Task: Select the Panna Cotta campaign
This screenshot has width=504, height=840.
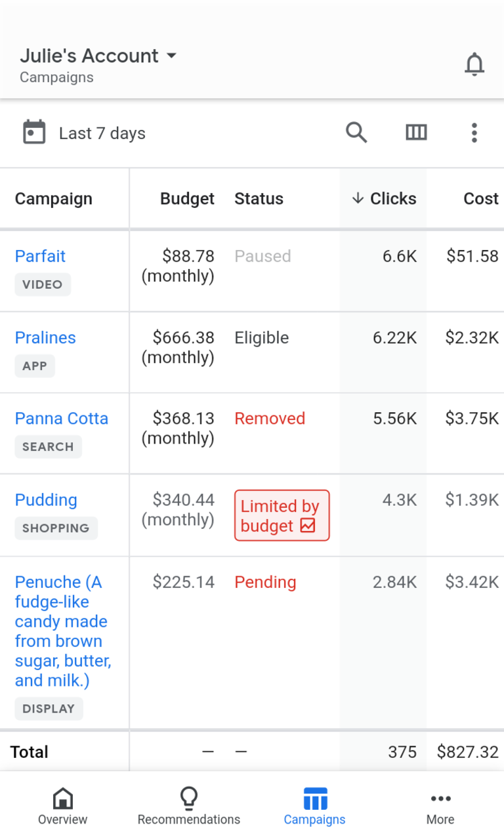Action: (61, 418)
